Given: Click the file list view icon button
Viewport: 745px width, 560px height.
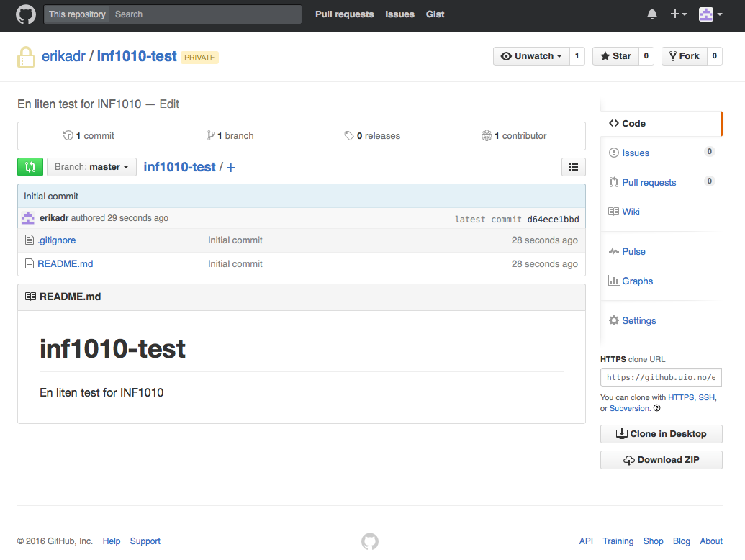Looking at the screenshot, I should (x=574, y=167).
